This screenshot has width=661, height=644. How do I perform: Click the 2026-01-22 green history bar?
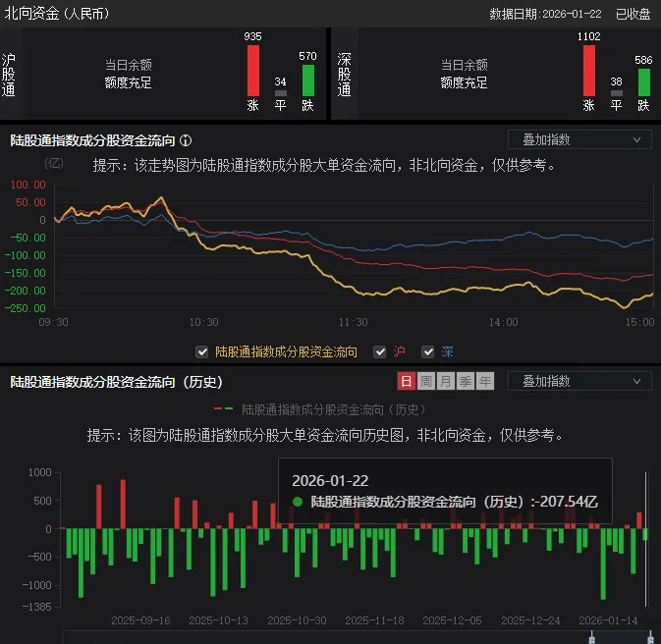pyautogui.click(x=645, y=534)
